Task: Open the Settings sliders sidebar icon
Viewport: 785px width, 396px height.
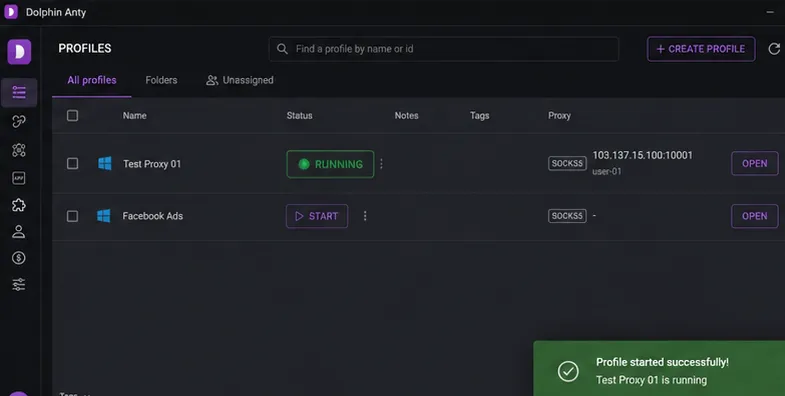Action: coord(19,284)
